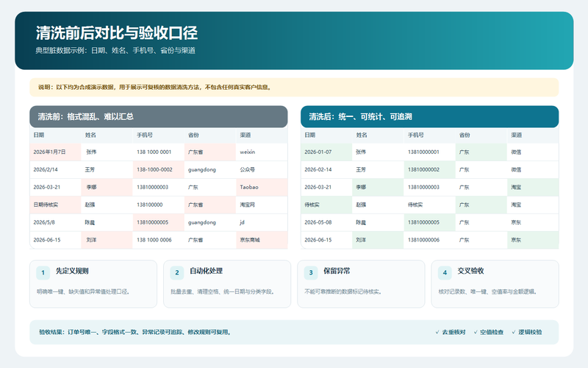This screenshot has width=588, height=368.
Task: Click step badge 1 beside 先定义规则
Action: 43,272
